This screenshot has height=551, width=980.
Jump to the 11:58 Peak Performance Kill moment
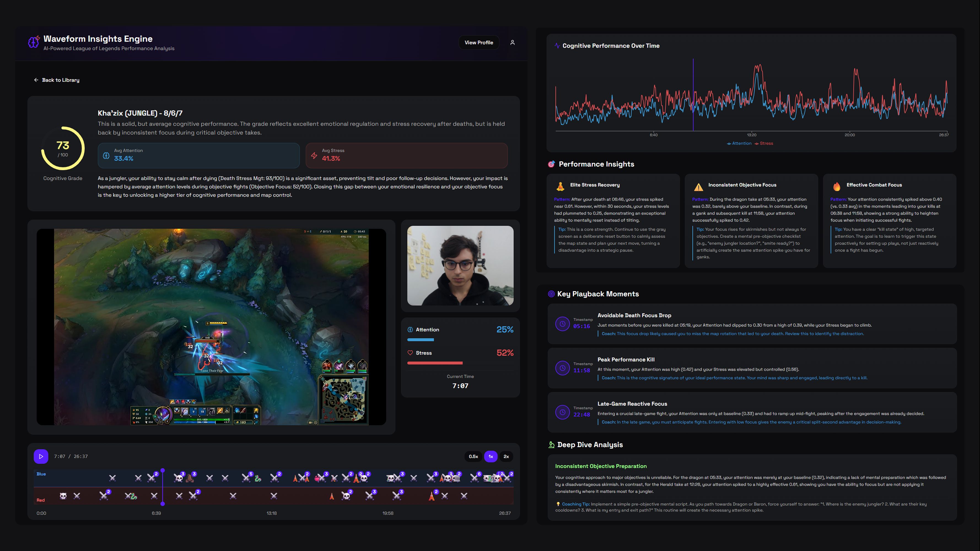(x=562, y=368)
